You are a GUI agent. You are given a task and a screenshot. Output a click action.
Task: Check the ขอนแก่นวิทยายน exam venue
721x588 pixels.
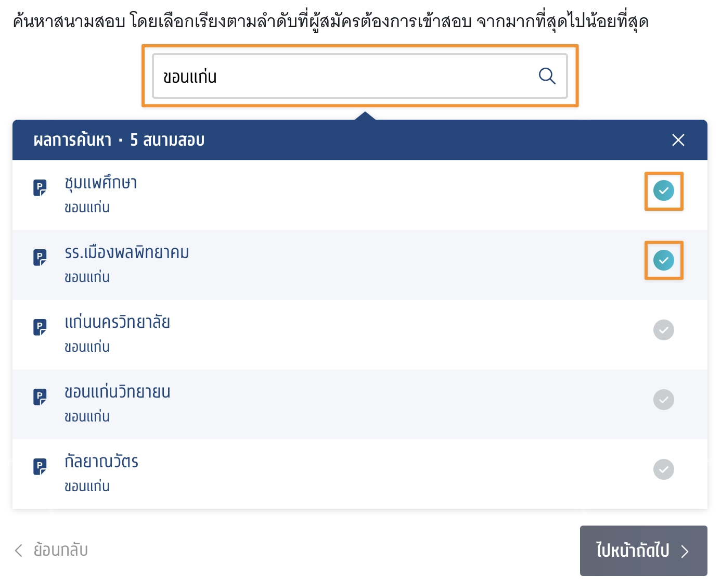point(663,400)
